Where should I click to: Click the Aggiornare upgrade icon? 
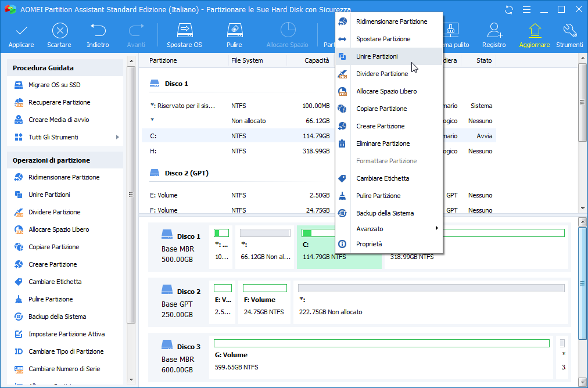(x=534, y=35)
